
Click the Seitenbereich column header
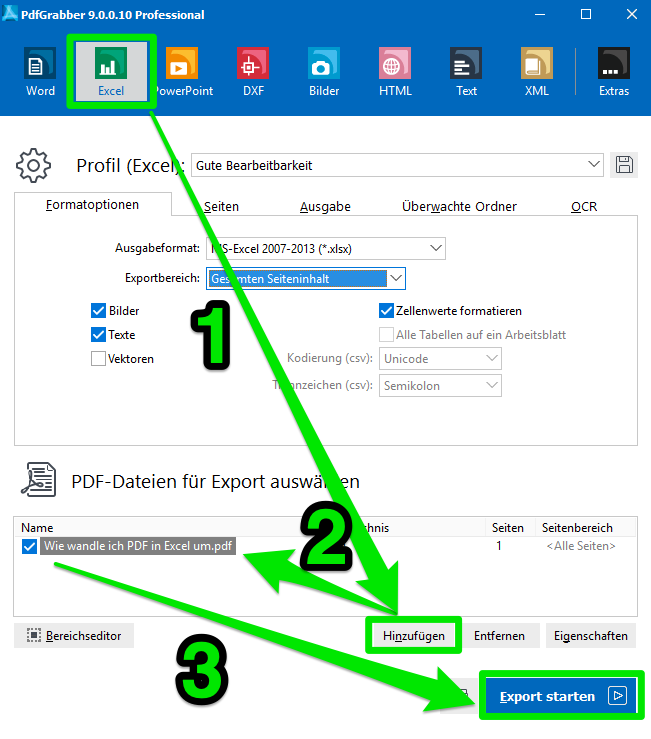[577, 527]
